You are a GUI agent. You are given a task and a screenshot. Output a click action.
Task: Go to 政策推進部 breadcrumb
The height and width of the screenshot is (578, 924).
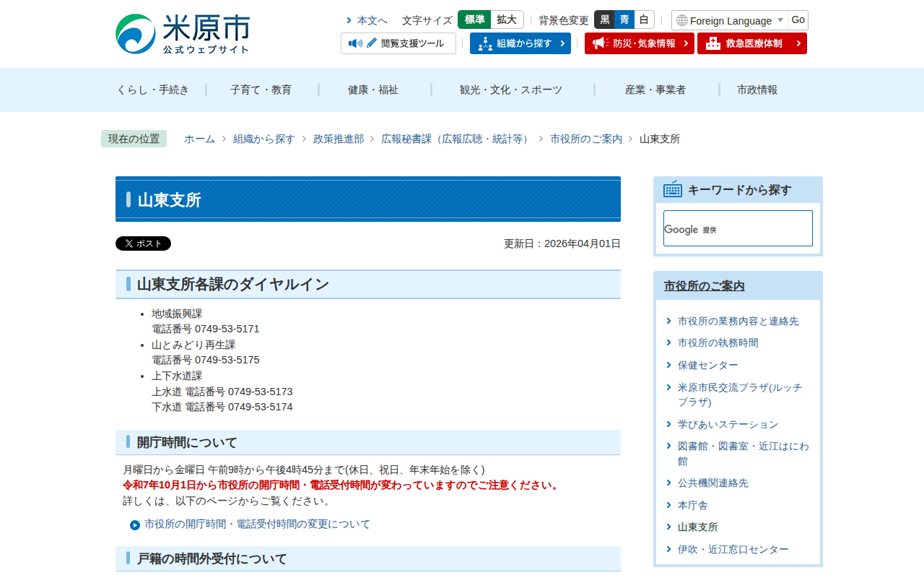click(339, 139)
